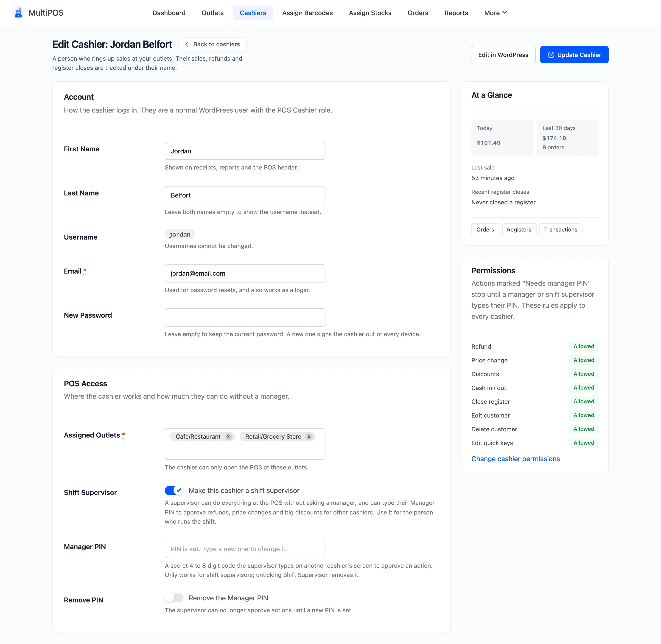Viewport: 661px width, 644px height.
Task: Click the 53 minutes ago last sale text
Action: 493,178
